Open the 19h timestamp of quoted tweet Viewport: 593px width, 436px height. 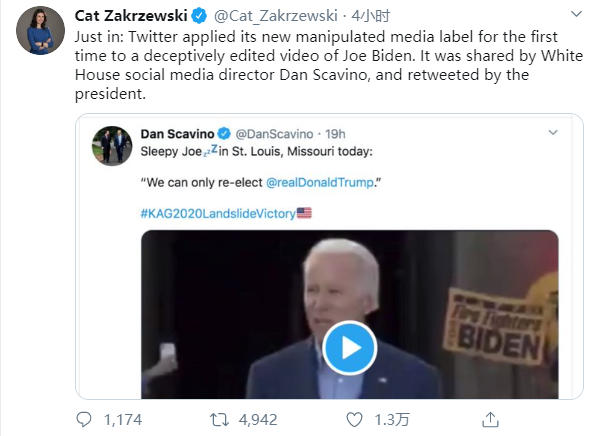[335, 134]
